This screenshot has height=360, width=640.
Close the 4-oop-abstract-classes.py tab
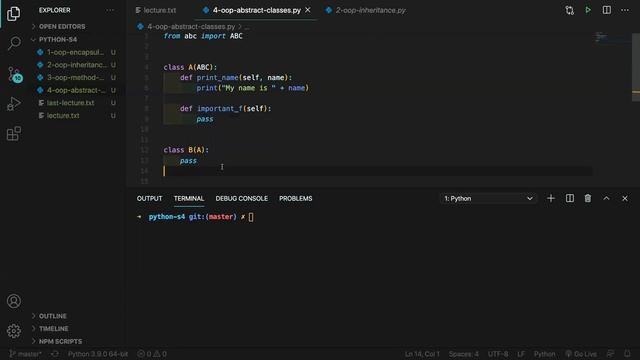(308, 10)
